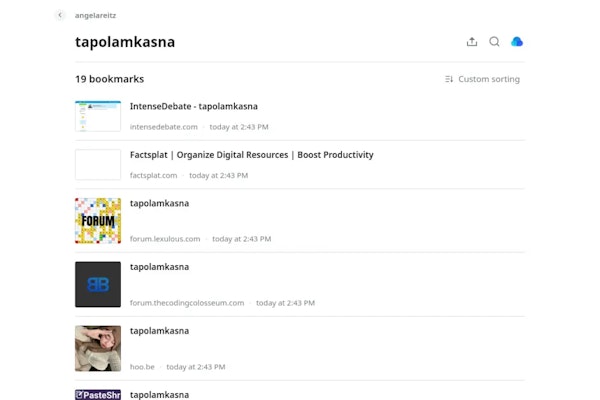Viewport: 600px width, 400px height.
Task: Click the IntenseDebate bookmark thumbnail
Action: [x=98, y=116]
